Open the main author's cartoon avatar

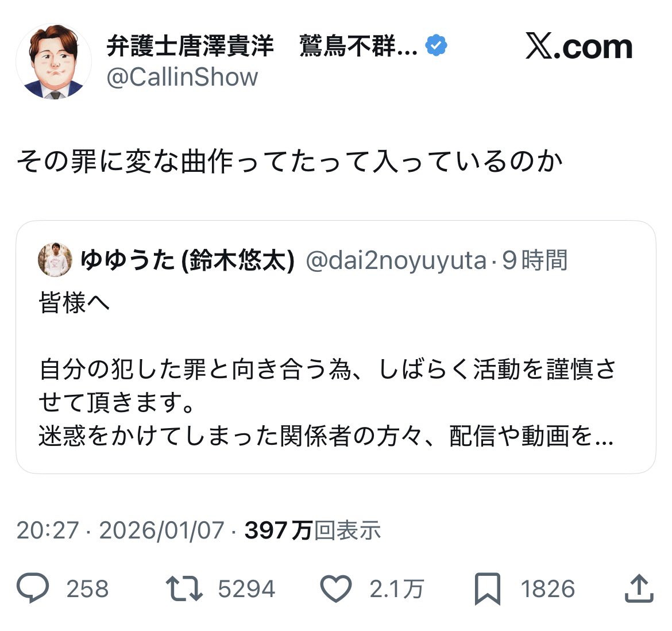click(x=53, y=61)
